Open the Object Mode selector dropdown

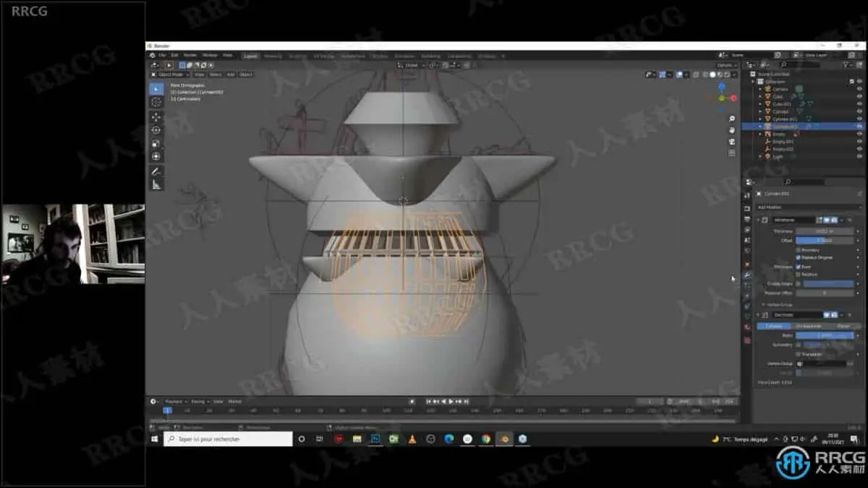[170, 74]
